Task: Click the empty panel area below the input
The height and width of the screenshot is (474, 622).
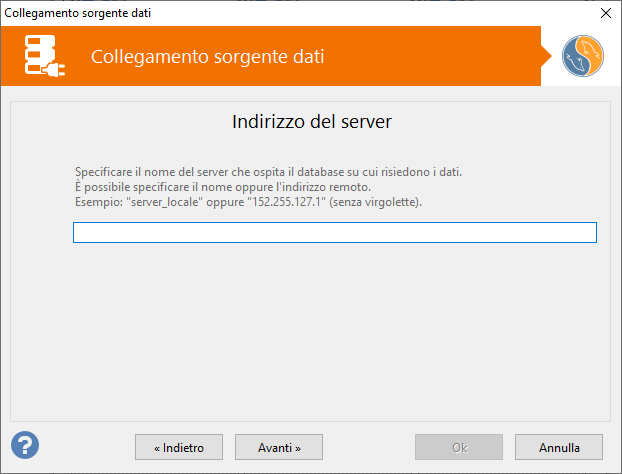Action: (x=311, y=330)
